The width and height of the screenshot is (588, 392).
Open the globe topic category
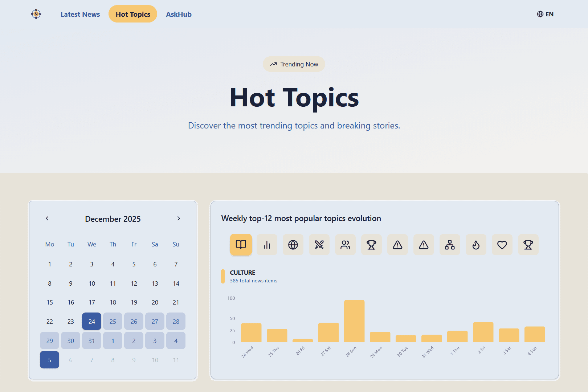(293, 245)
